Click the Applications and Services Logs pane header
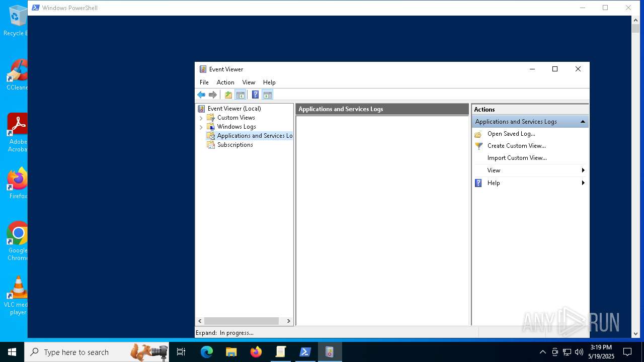The height and width of the screenshot is (362, 644). (x=382, y=109)
